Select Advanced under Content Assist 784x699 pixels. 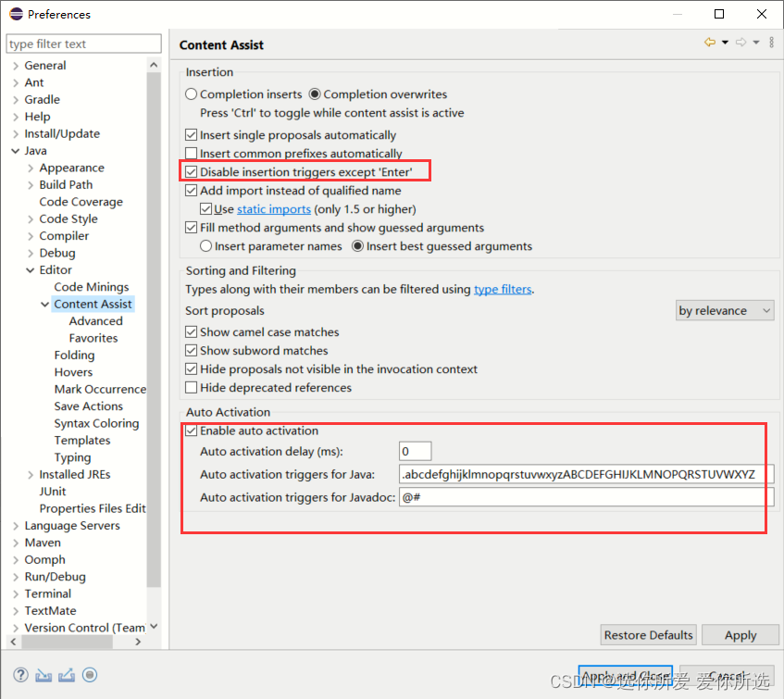95,321
